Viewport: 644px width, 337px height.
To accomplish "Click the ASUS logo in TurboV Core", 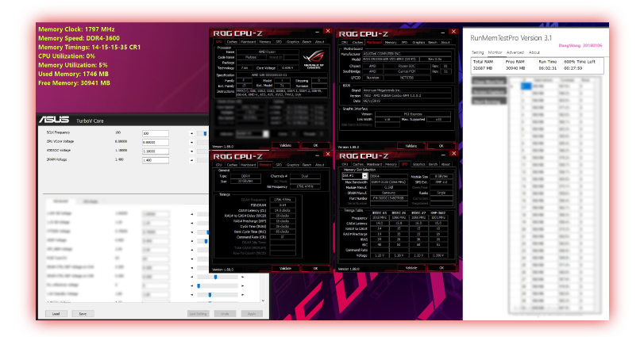I will tap(54, 120).
